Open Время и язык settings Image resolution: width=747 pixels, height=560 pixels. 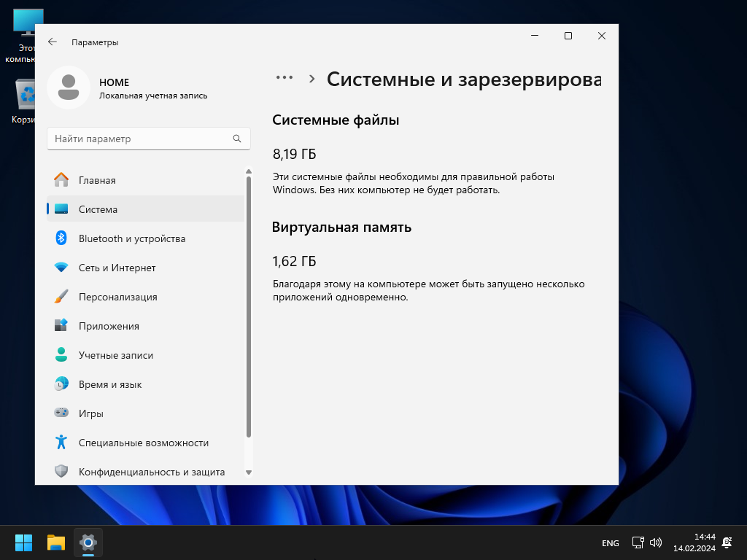click(x=109, y=384)
